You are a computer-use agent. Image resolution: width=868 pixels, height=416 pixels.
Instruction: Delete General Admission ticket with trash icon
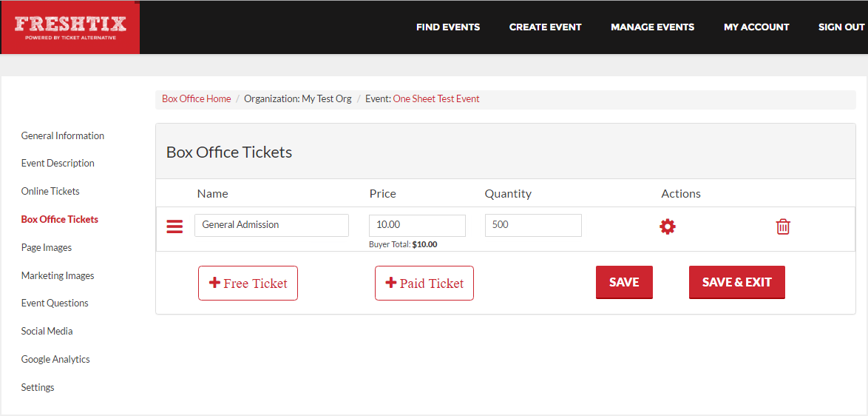pyautogui.click(x=783, y=227)
